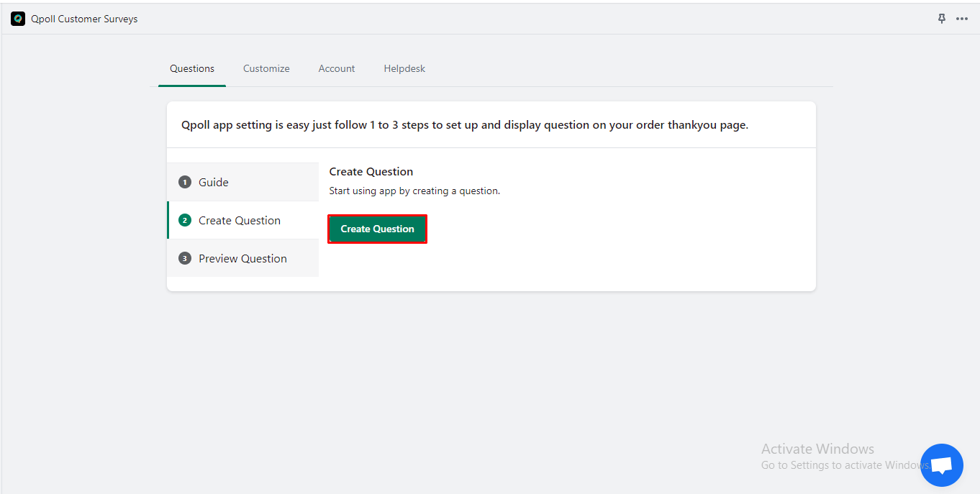Click the green Create Question button
The width and height of the screenshot is (980, 494).
378,229
